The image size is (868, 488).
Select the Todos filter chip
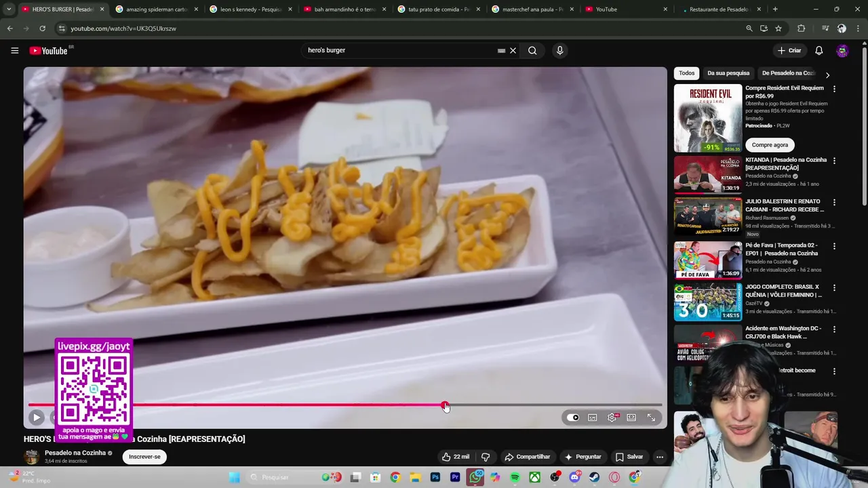point(687,73)
